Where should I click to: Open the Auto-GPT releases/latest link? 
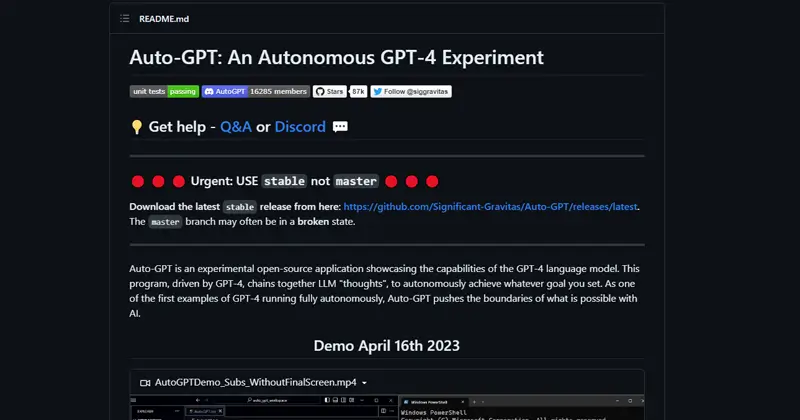(490, 207)
